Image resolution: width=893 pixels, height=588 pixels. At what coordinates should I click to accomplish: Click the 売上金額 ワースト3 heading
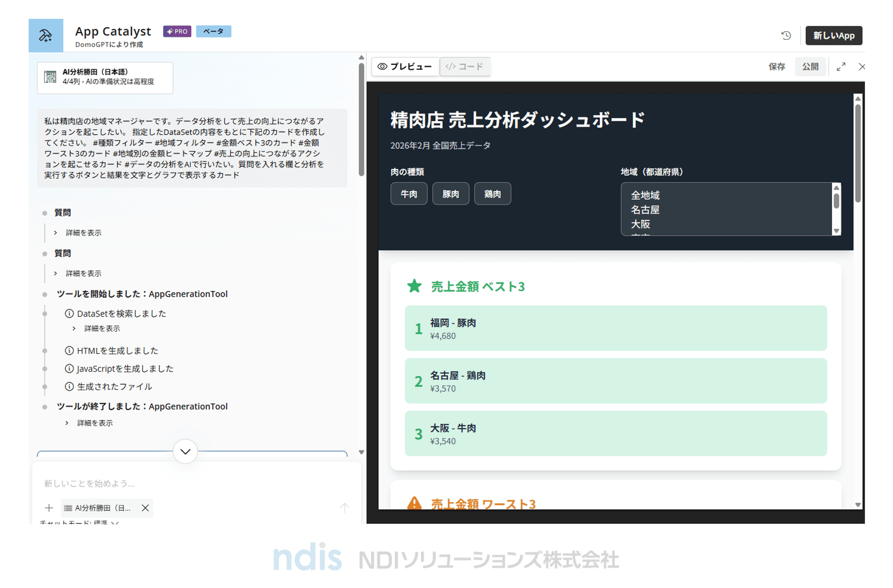click(x=483, y=503)
